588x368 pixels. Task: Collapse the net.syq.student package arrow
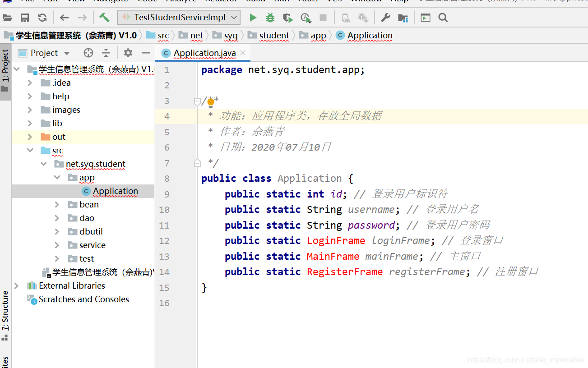[x=44, y=164]
